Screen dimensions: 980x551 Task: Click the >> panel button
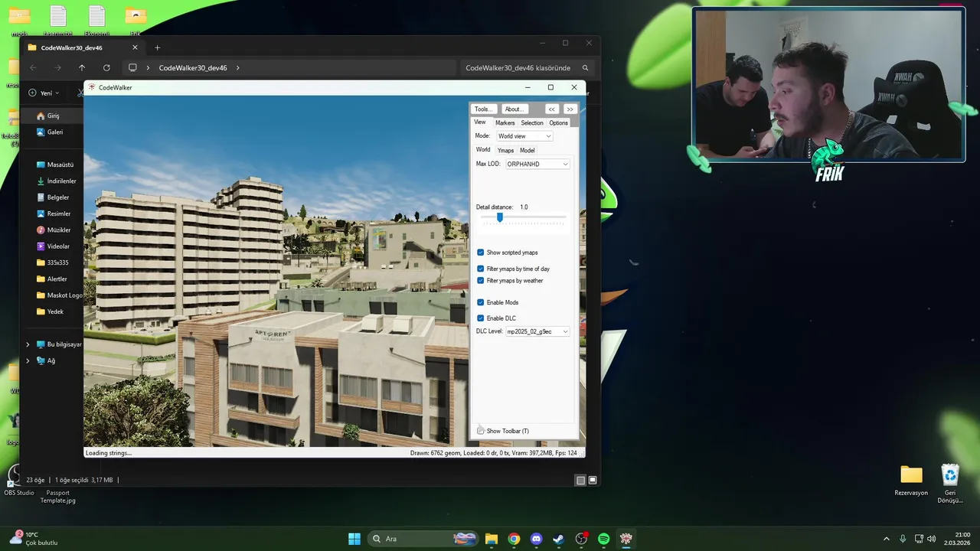tap(570, 109)
